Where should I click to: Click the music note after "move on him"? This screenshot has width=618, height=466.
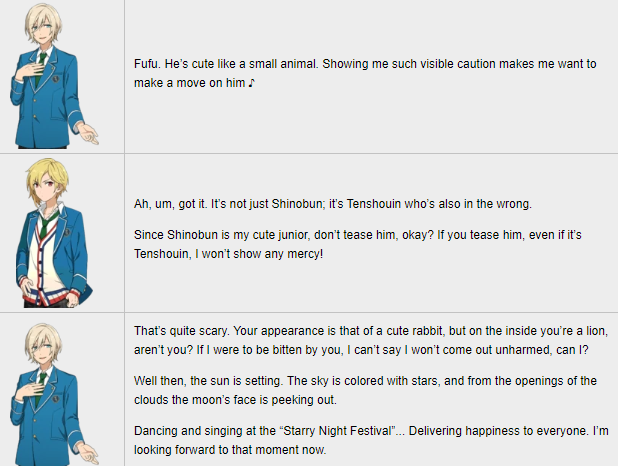coord(252,83)
